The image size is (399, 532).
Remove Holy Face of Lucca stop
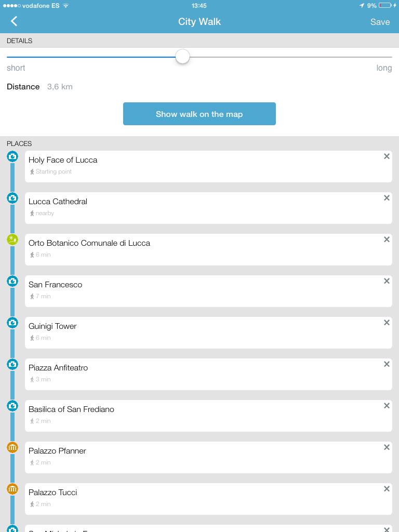click(x=387, y=156)
